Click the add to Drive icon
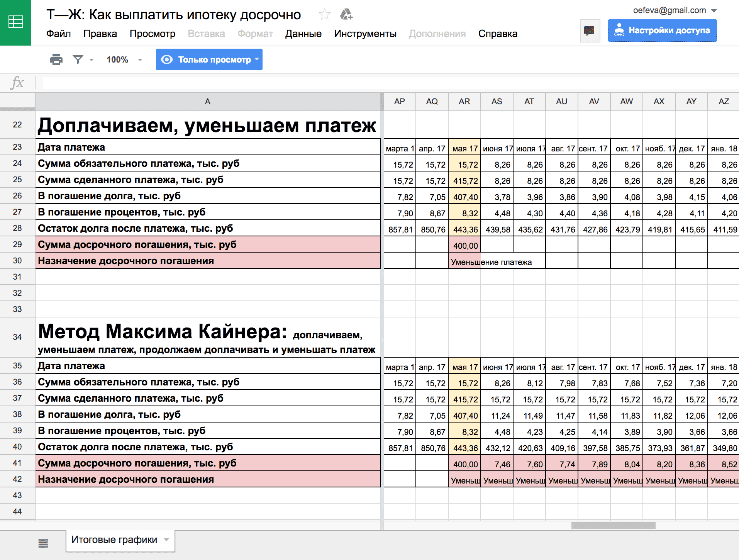The image size is (739, 560). (x=346, y=15)
